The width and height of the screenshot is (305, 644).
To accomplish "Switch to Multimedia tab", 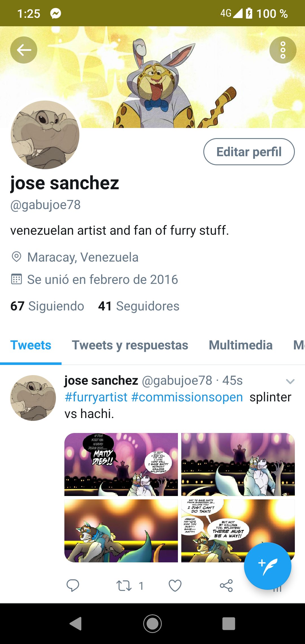I will 241,345.
